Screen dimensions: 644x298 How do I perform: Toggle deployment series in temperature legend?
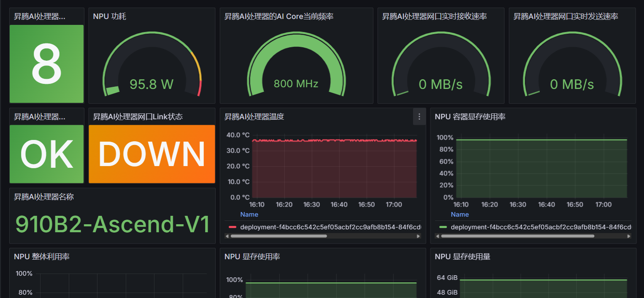pyautogui.click(x=330, y=227)
